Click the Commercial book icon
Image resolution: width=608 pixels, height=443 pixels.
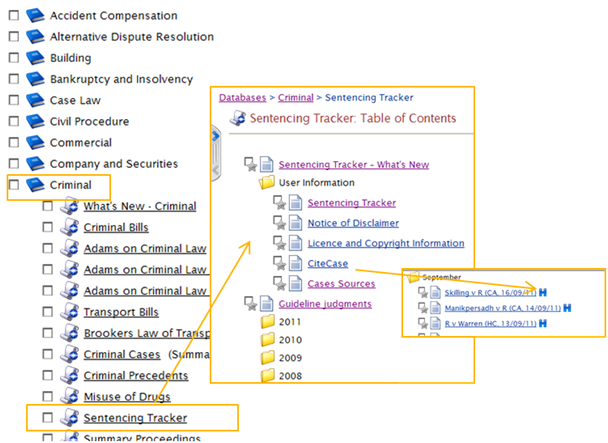click(35, 142)
